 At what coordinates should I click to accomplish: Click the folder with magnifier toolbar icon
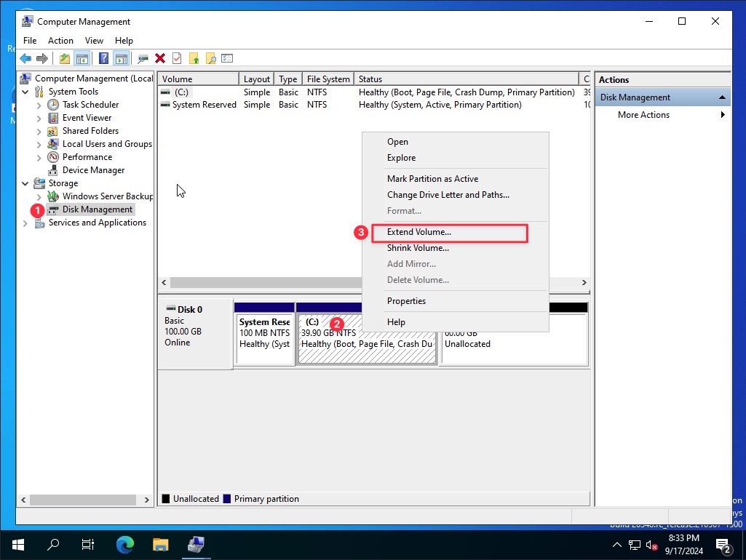point(211,58)
